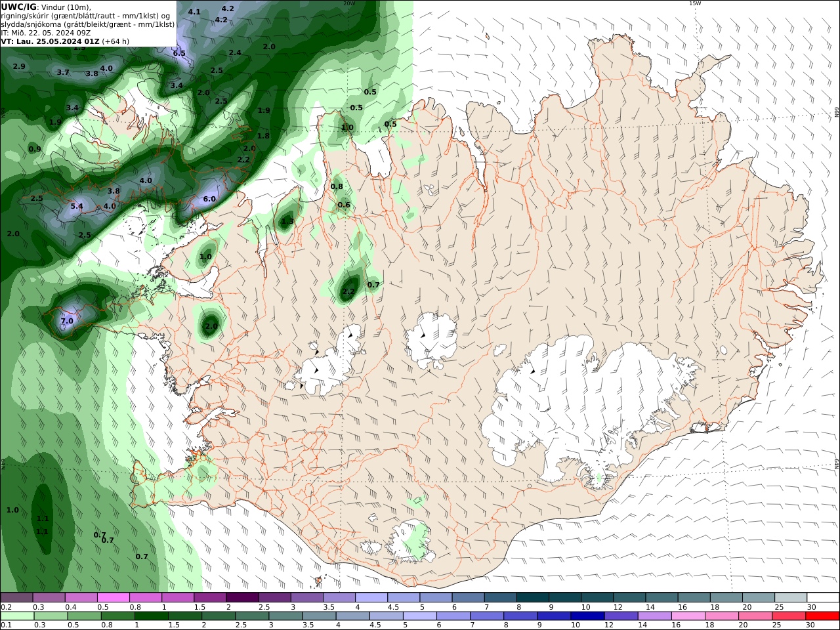Click the 0.6 precipitation value on the map

344,205
